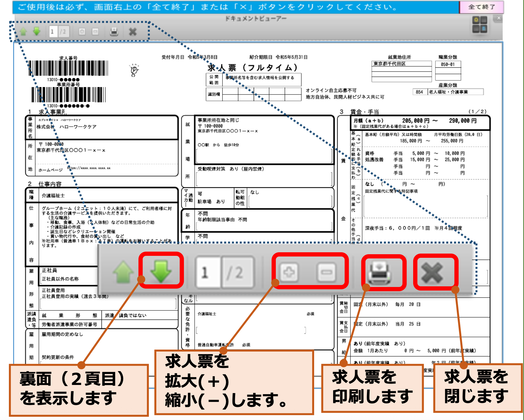Click the 裏面（2頁目）を表示します callout box
This screenshot has width=524, height=420.
click(79, 389)
